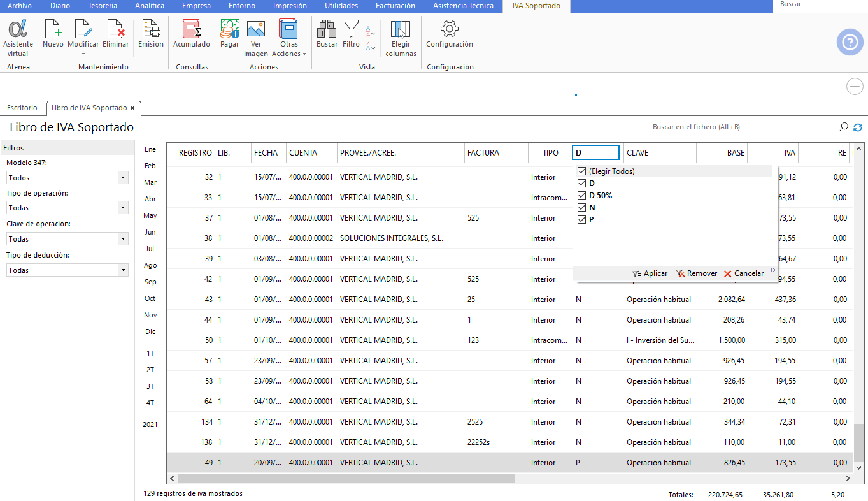Viewport: 868px width, 501px height.
Task: Select the row with factura 22252s
Action: click(509, 442)
